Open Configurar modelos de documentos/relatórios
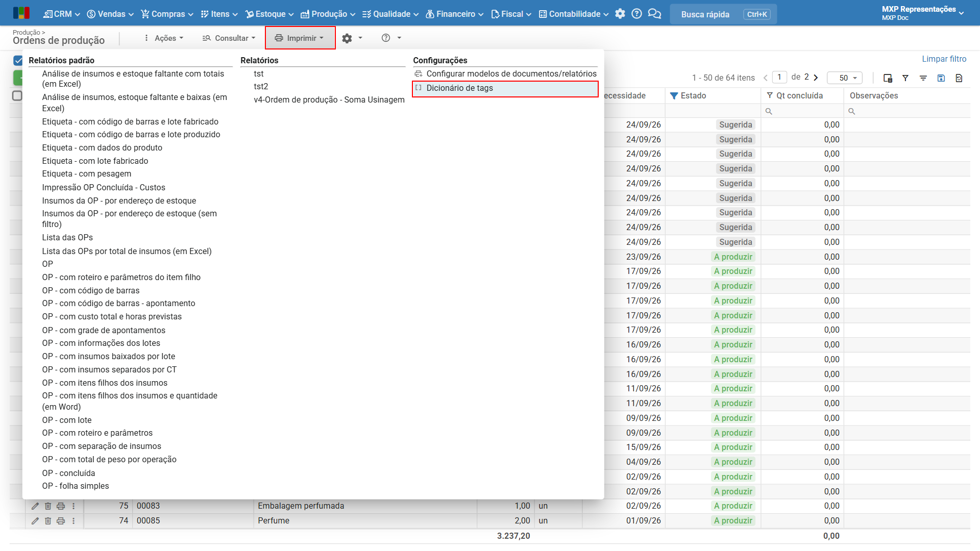 (505, 74)
